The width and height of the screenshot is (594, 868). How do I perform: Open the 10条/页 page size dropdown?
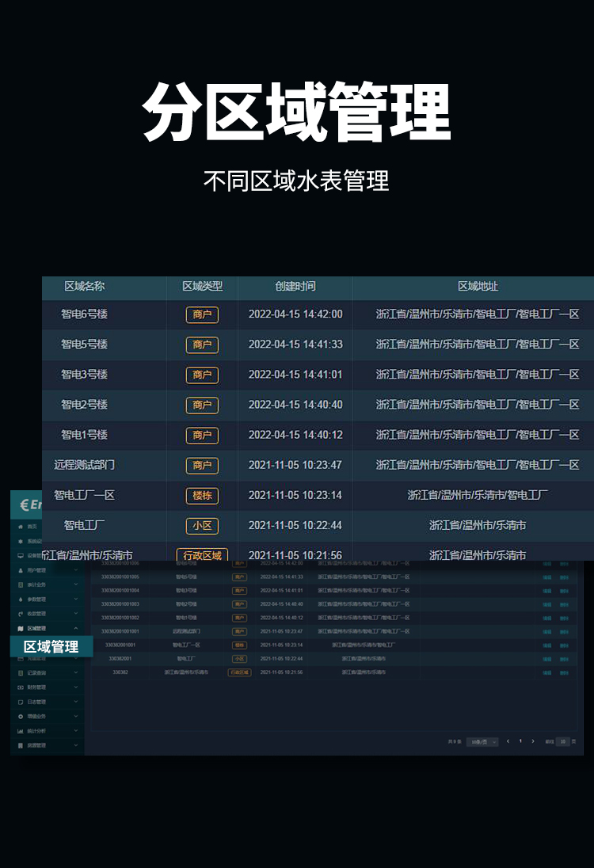point(482,742)
